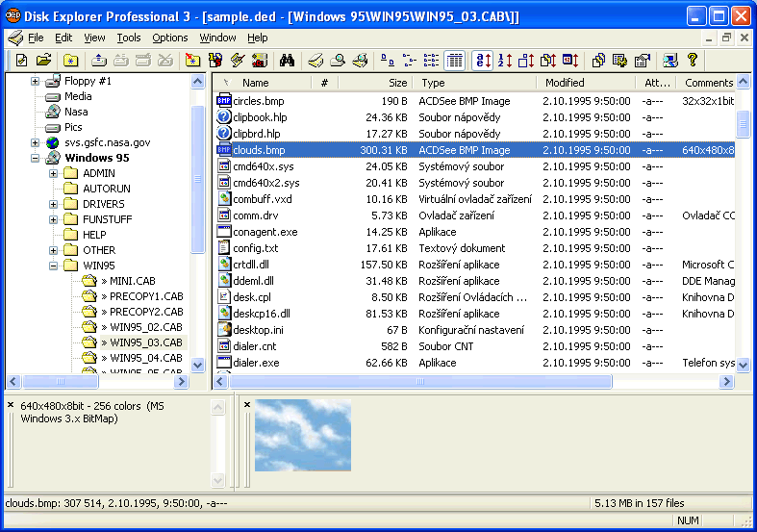
Task: Close the file description info pane
Action: [x=11, y=405]
